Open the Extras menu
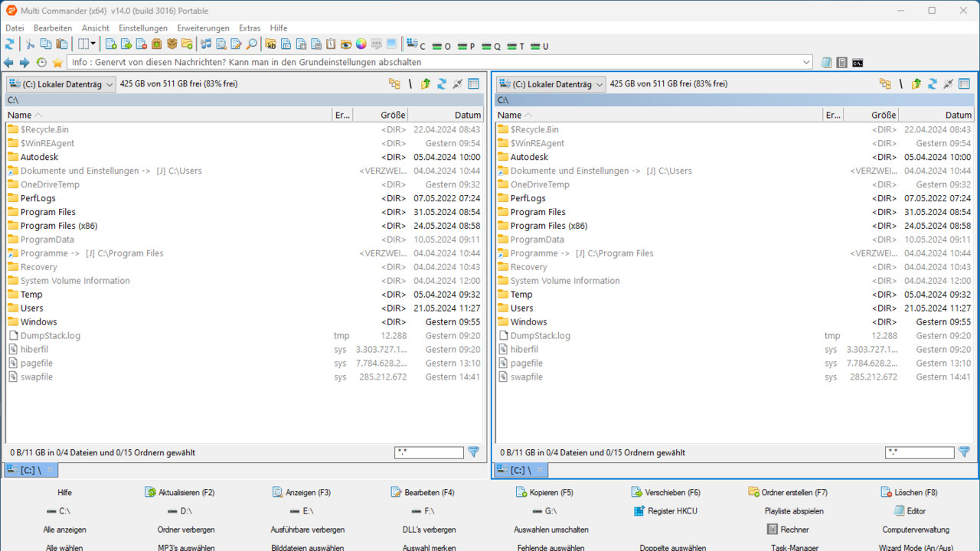This screenshot has height=551, width=980. pyautogui.click(x=250, y=28)
